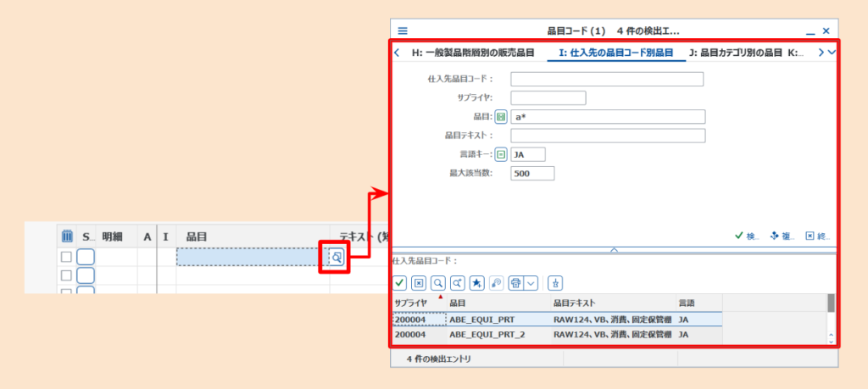
Task: Show previous tabs with the left chevron
Action: tap(397, 53)
